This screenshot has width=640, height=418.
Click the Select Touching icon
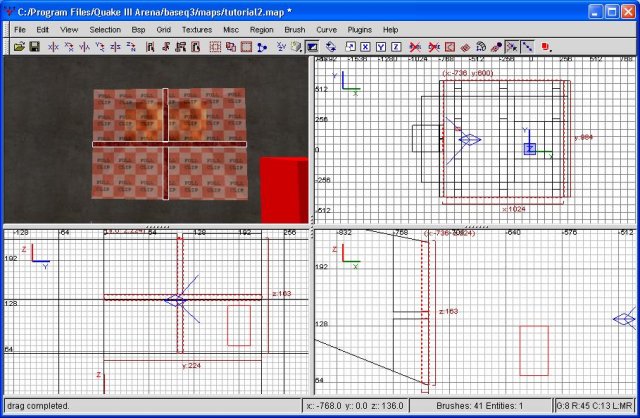pyautogui.click(x=165, y=47)
